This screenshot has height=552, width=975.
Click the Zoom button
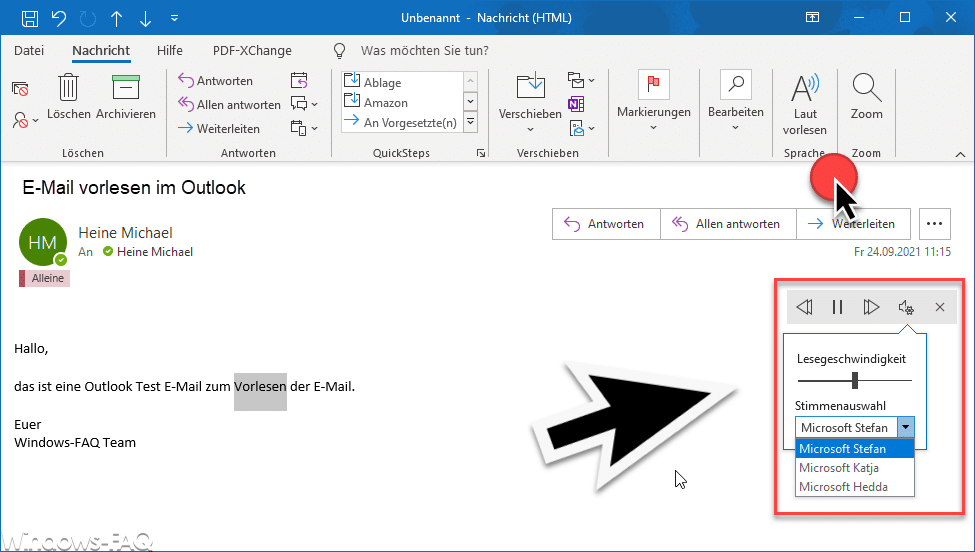[866, 97]
